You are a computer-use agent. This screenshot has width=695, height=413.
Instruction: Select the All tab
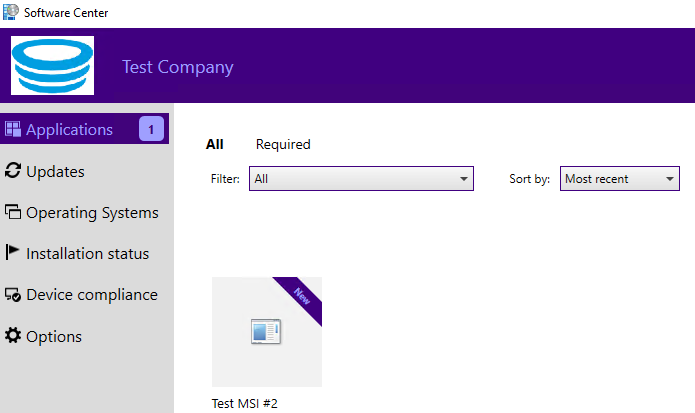point(214,144)
